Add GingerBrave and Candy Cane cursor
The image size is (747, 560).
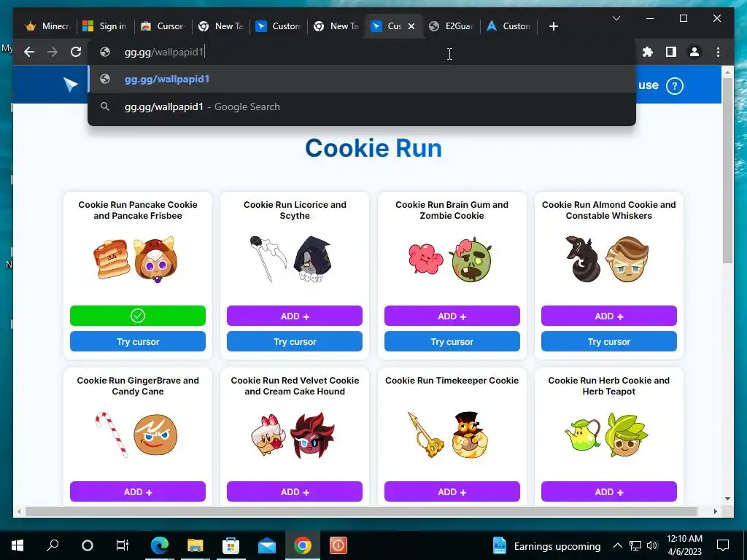[138, 491]
